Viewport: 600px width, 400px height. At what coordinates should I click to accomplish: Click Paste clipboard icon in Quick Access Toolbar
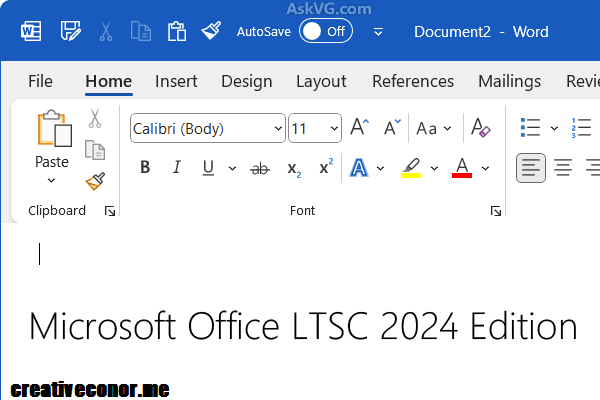(177, 31)
